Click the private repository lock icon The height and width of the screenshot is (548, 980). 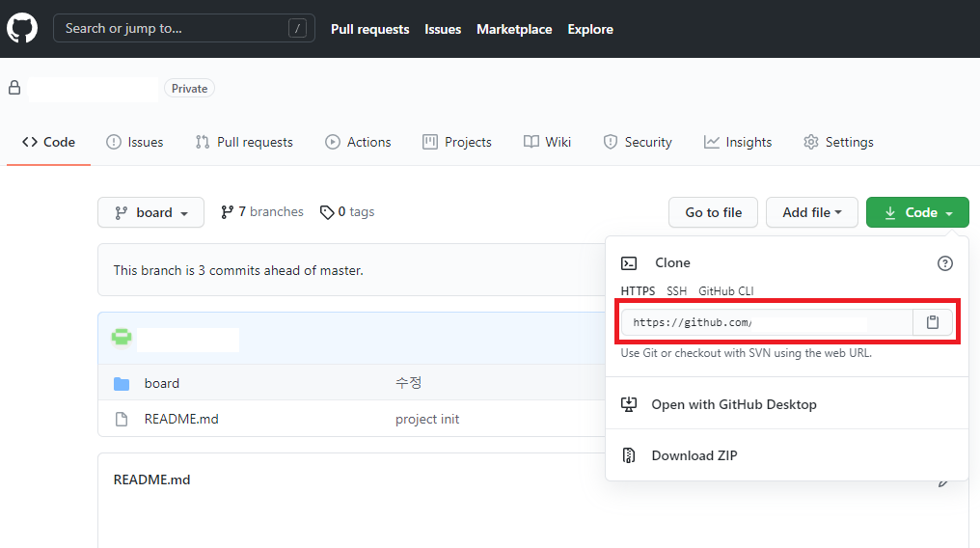(14, 88)
